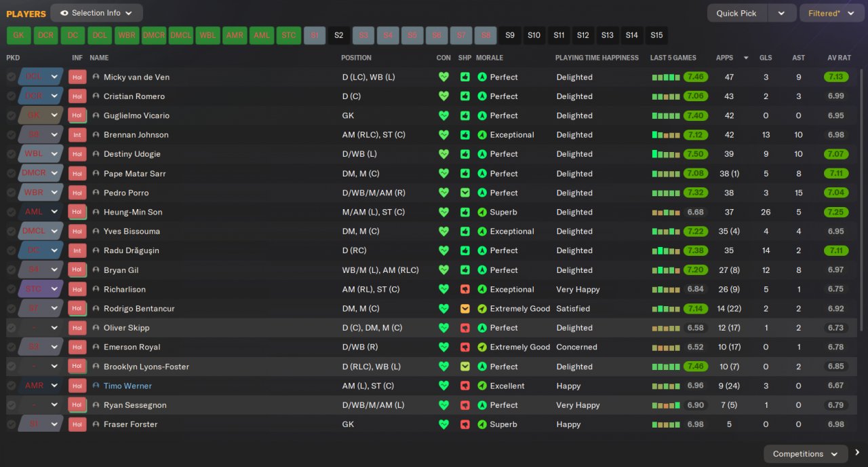Click Fraser Forster's morale icon
This screenshot has height=467, width=868.
pyautogui.click(x=482, y=424)
